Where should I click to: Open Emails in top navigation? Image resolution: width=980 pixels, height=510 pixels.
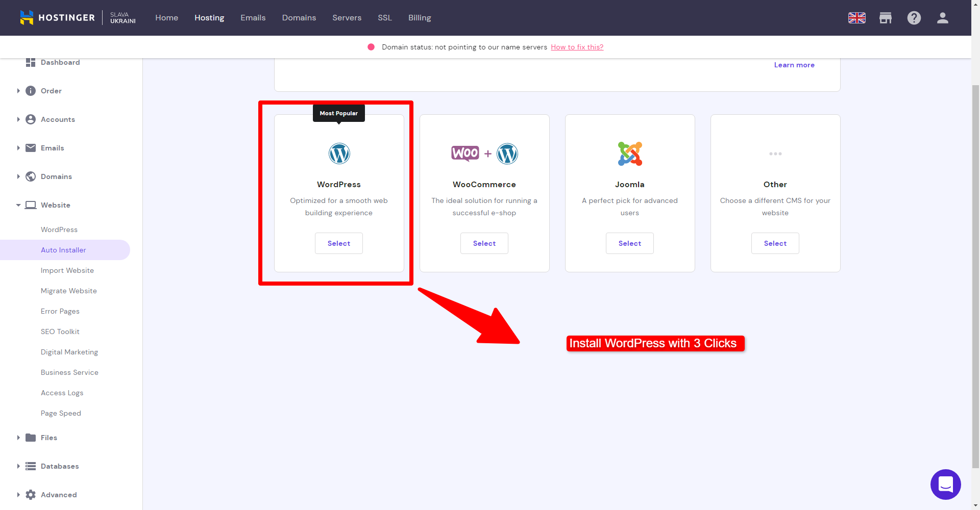click(x=253, y=18)
